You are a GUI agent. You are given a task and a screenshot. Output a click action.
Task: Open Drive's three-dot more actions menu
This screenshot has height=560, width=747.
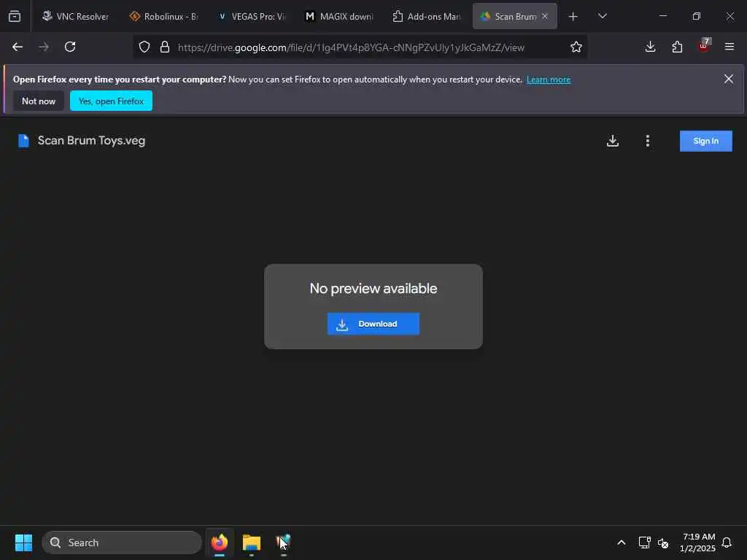point(648,141)
